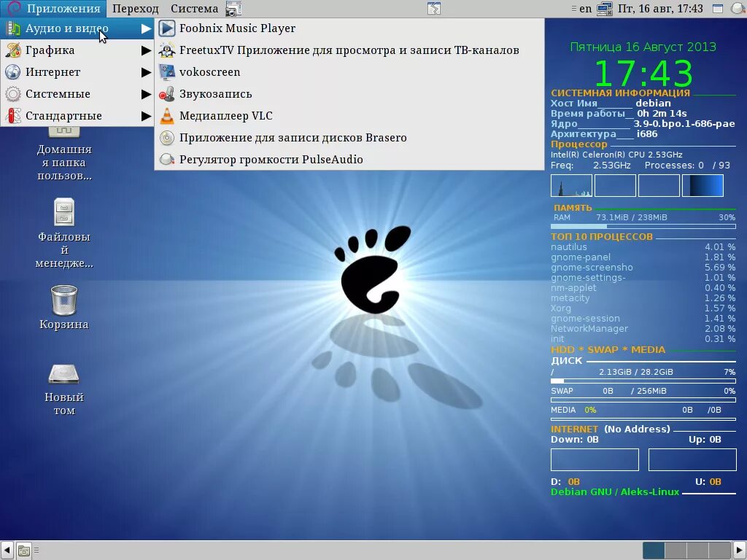747x560 pixels.
Task: Click the RAM usage bar in Conky
Action: pyautogui.click(x=643, y=227)
